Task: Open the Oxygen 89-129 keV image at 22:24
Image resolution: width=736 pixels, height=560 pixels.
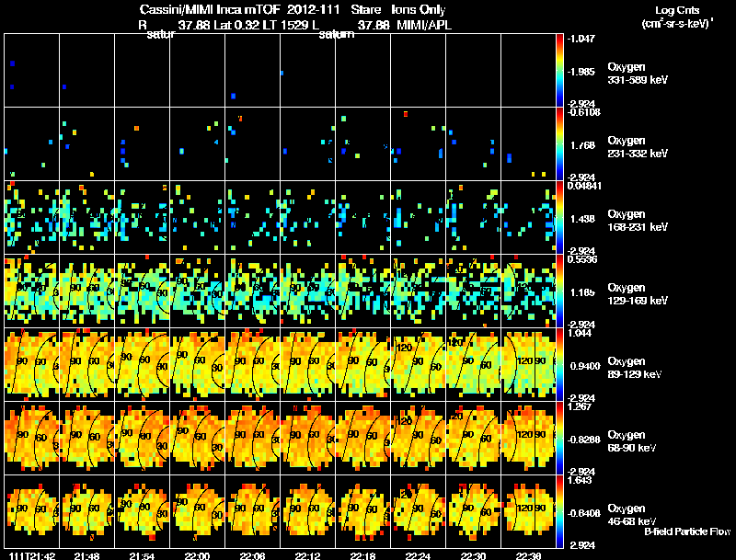Action: coord(418,364)
